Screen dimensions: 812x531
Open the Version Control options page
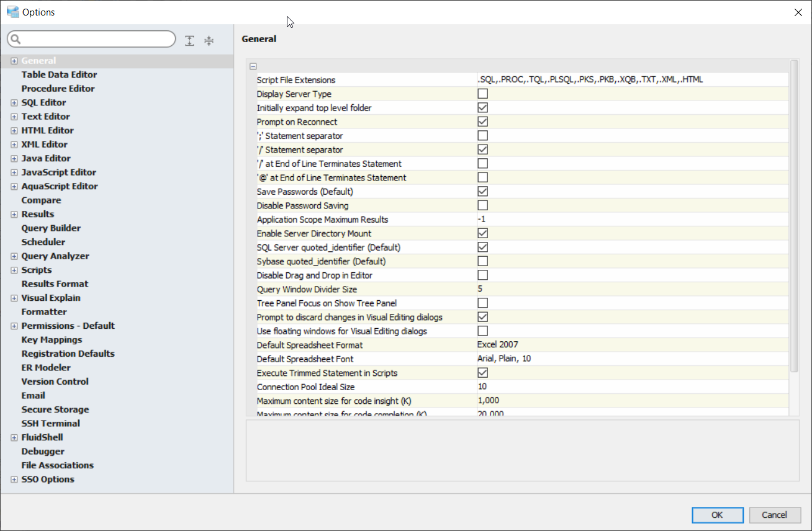point(55,382)
